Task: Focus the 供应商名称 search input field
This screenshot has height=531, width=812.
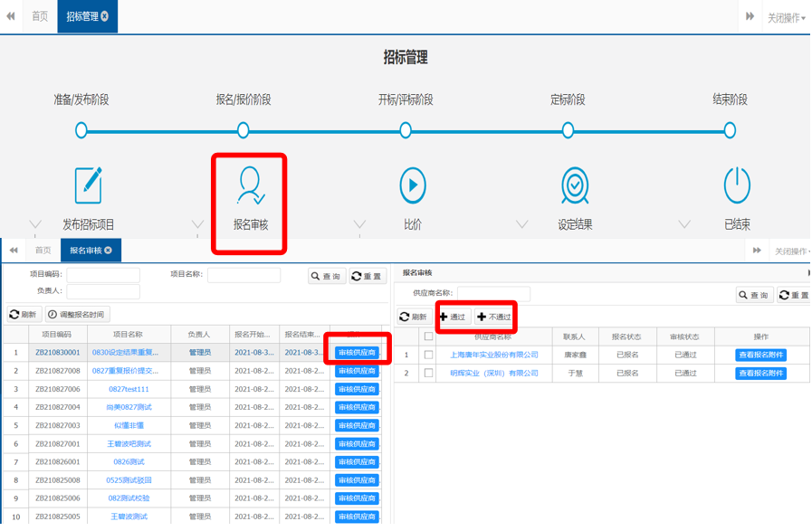Action: 493,294
